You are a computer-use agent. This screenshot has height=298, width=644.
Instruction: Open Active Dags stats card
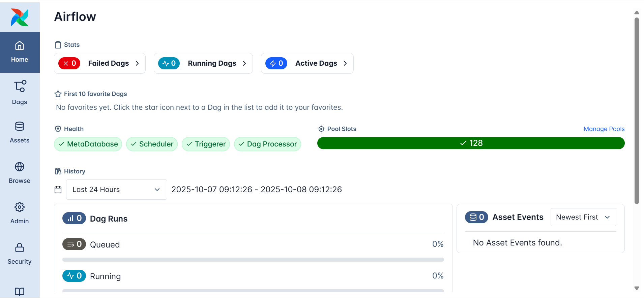click(x=307, y=63)
